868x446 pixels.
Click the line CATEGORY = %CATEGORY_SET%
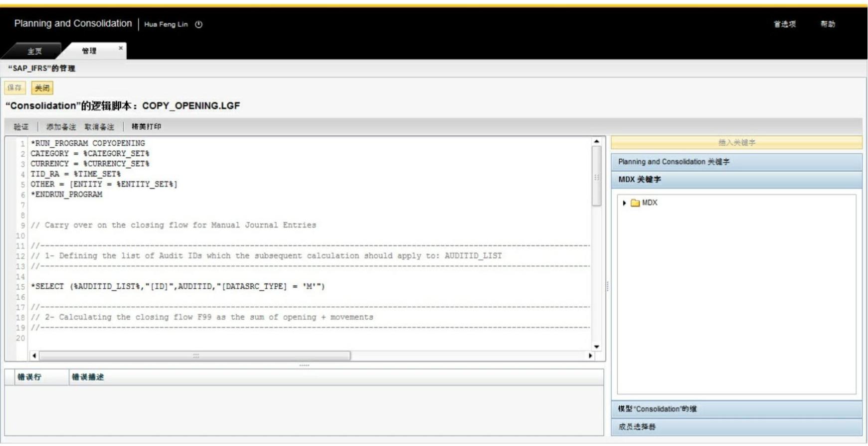(x=90, y=153)
